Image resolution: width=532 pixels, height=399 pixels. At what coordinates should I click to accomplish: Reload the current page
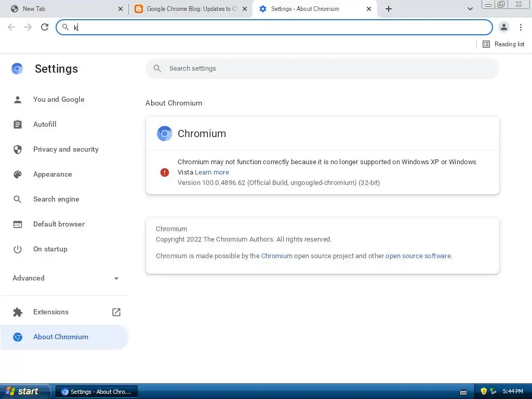tap(45, 27)
